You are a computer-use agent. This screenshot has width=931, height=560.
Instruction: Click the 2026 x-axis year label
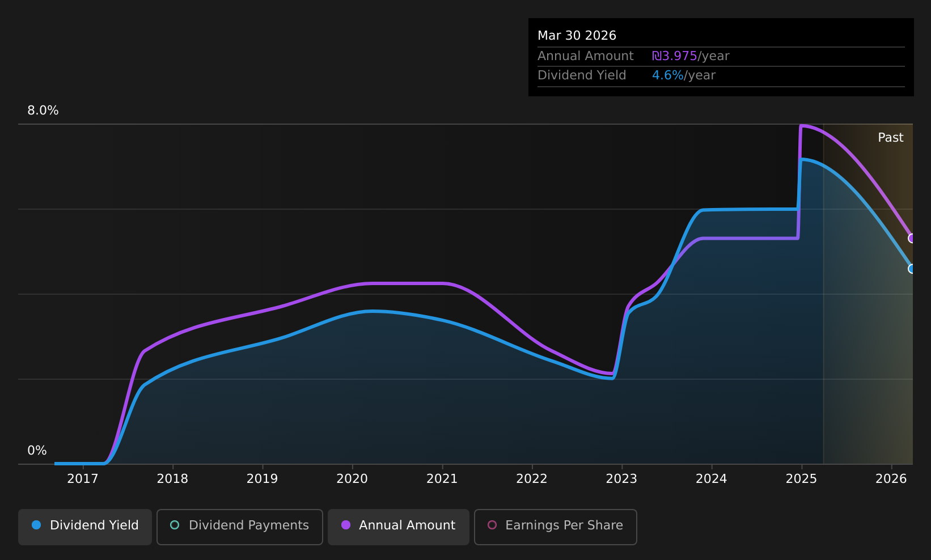tap(891, 479)
